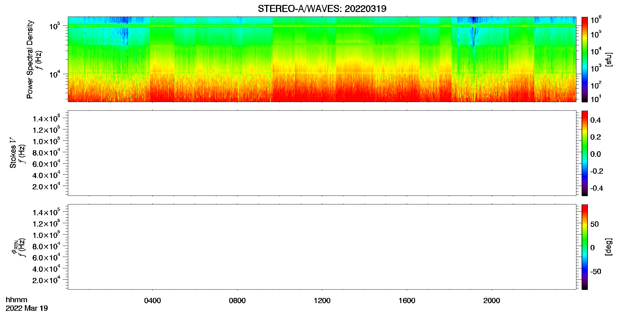Click the 2000 time tick label

[492, 301]
